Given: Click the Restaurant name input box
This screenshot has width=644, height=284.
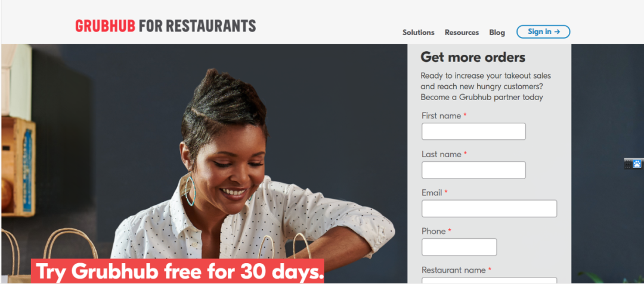Looking at the screenshot, I should [x=489, y=280].
